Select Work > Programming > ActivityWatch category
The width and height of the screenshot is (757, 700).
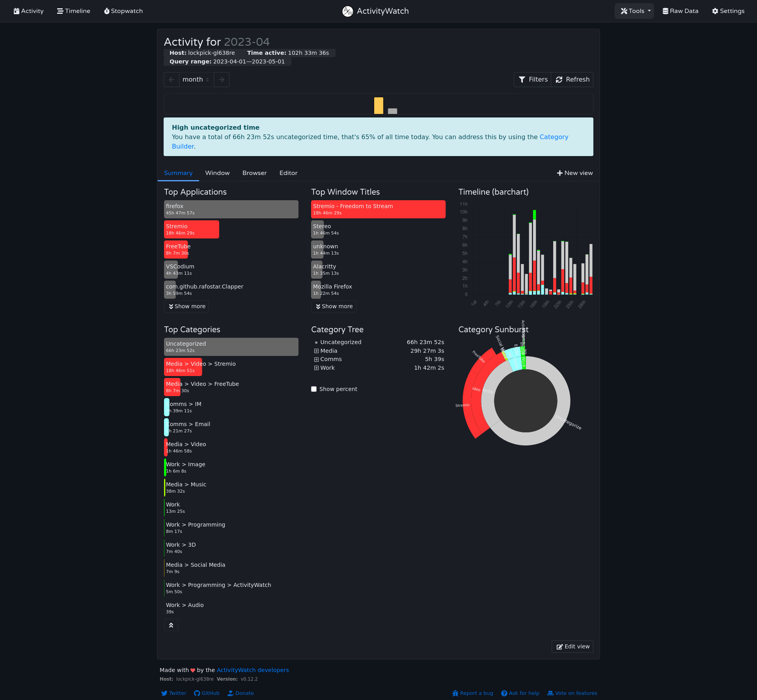[x=218, y=588]
